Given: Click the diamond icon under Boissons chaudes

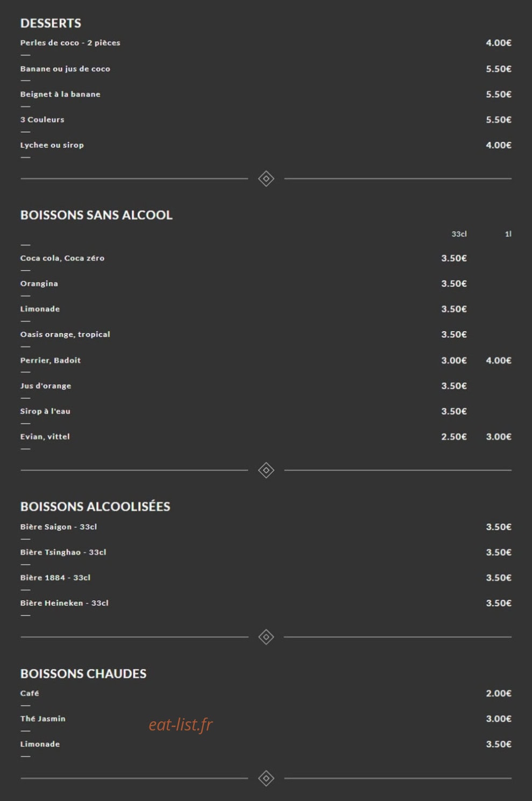Looking at the screenshot, I should pos(266,778).
